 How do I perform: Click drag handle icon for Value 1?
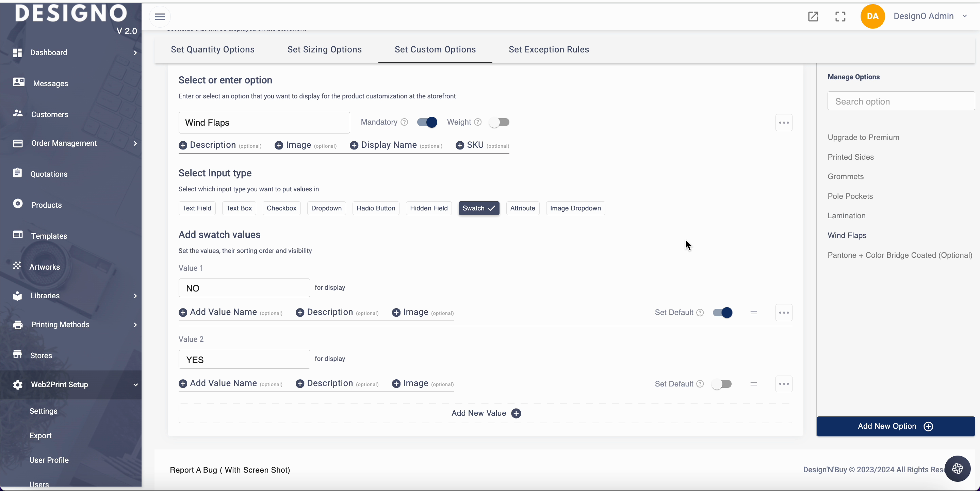pyautogui.click(x=754, y=313)
